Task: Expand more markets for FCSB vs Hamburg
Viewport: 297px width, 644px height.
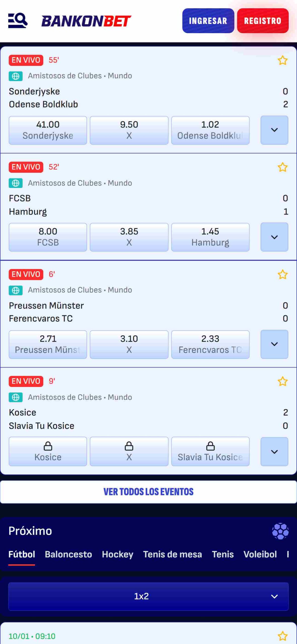Action: [274, 237]
